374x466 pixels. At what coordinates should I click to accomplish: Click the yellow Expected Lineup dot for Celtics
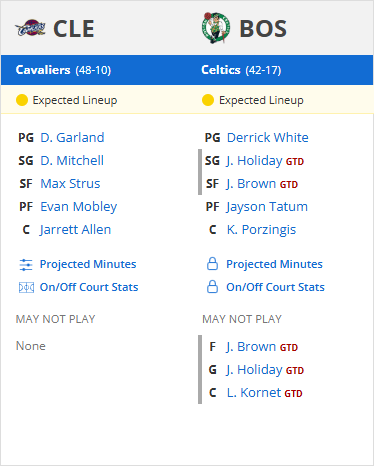point(208,100)
